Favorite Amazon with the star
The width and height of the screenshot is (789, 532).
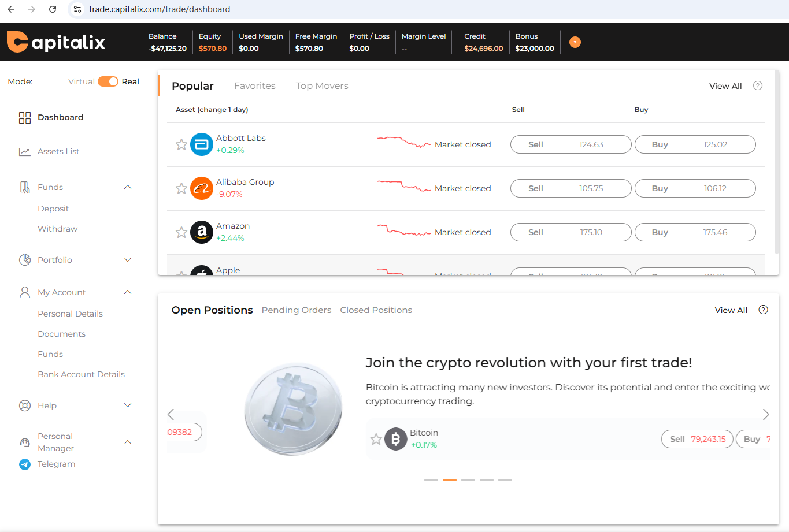click(x=181, y=232)
